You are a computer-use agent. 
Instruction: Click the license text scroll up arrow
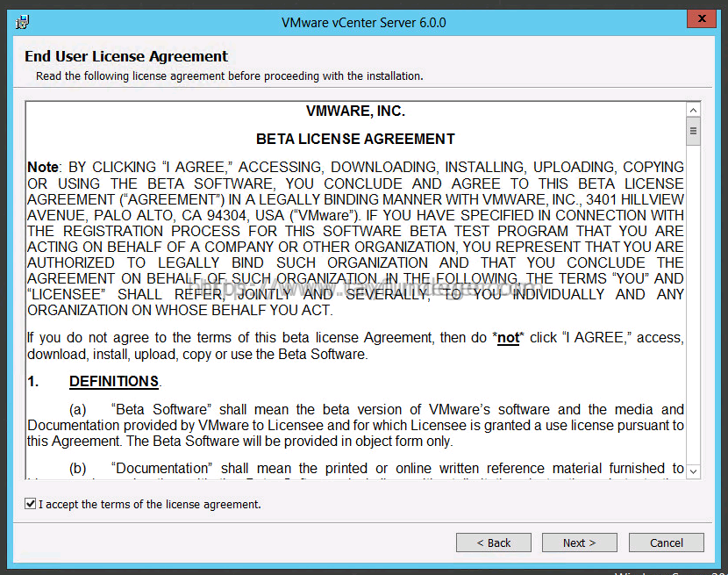tap(693, 110)
